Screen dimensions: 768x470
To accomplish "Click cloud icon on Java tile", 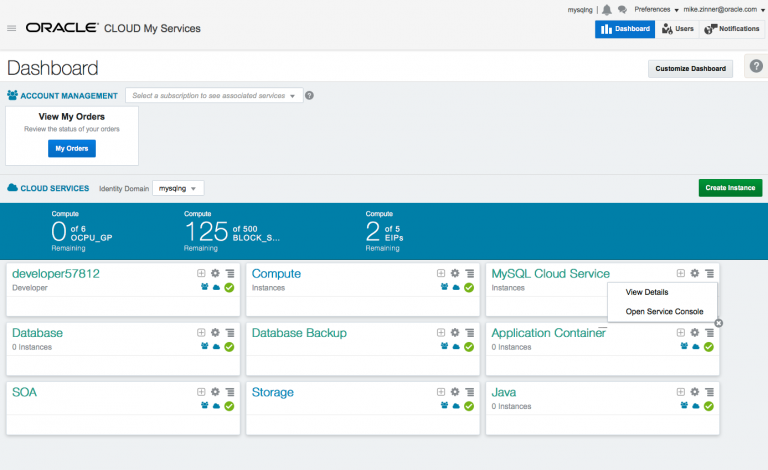I will coord(696,406).
